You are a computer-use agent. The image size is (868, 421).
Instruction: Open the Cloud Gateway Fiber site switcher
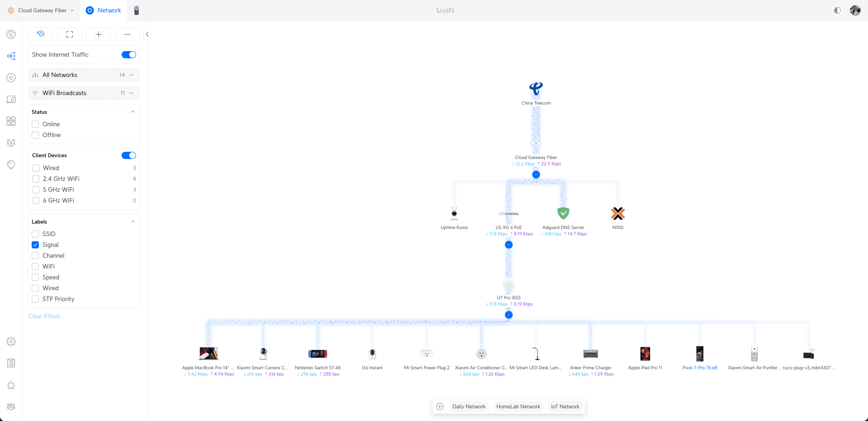(41, 10)
